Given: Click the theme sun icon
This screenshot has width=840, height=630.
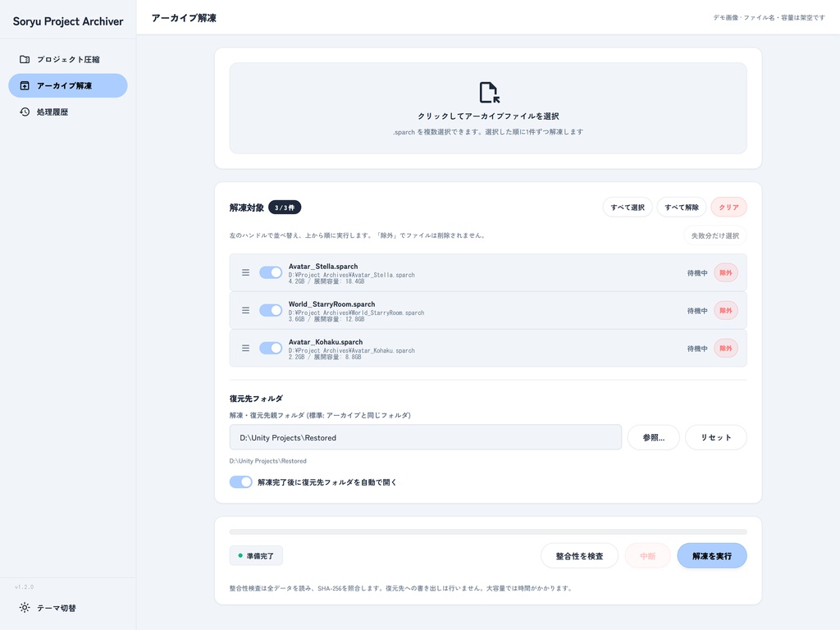Looking at the screenshot, I should pyautogui.click(x=25, y=608).
